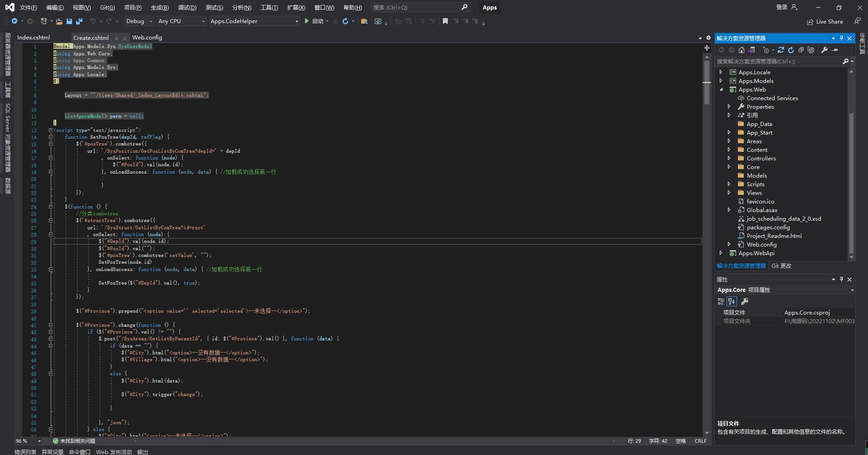Screen dimensions: 868x455
Task: Expand the Apps.Models project node
Action: coord(722,81)
